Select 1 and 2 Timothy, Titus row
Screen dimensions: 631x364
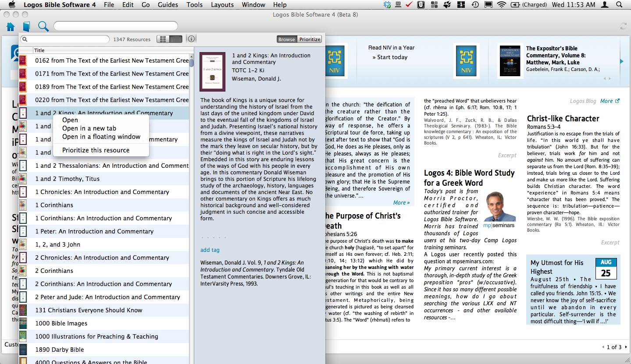click(x=104, y=179)
